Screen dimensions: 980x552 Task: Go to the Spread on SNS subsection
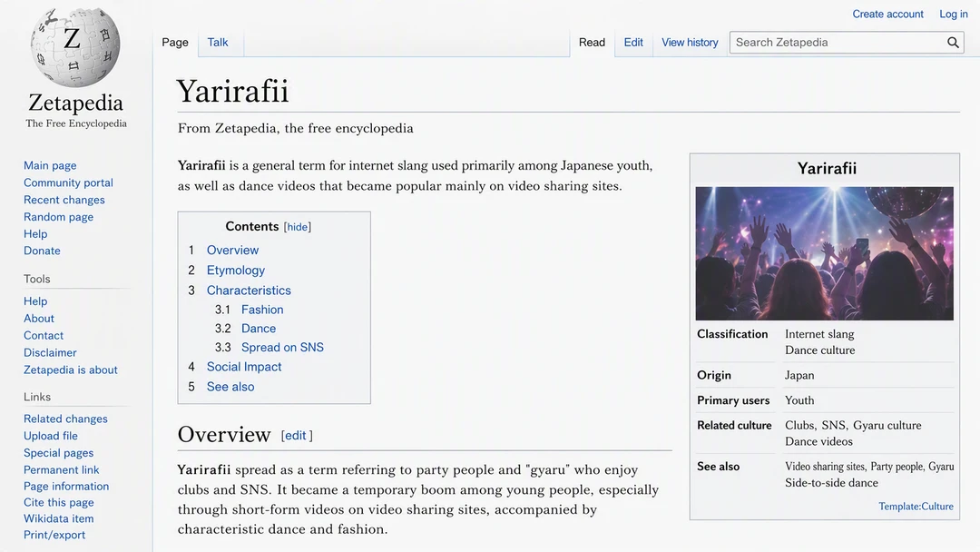282,347
